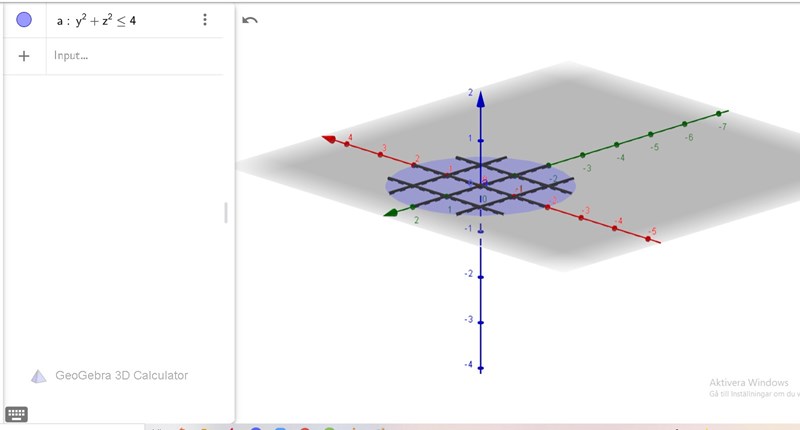This screenshot has height=430, width=800.
Task: Click the GeoGebra pyramid logo icon
Action: (38, 376)
